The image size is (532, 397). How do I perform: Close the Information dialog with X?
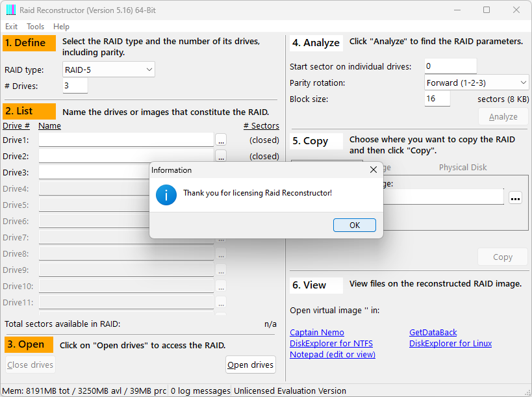tap(374, 170)
